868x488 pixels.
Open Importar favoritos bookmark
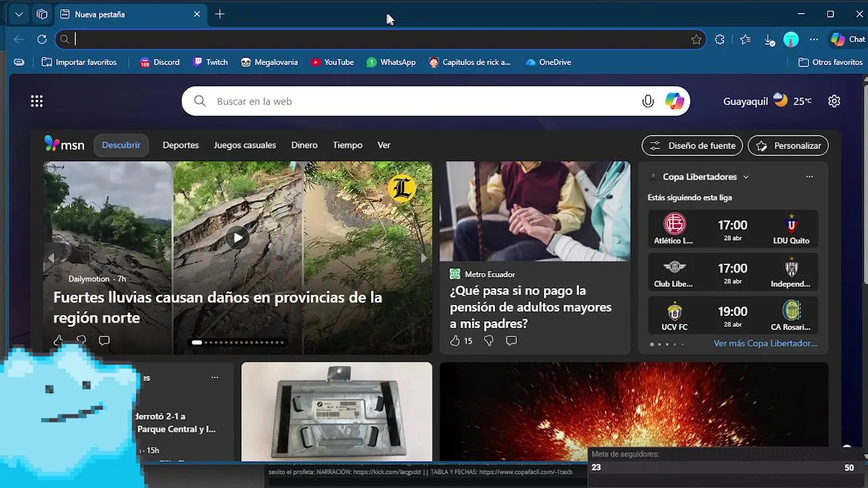pyautogui.click(x=79, y=62)
